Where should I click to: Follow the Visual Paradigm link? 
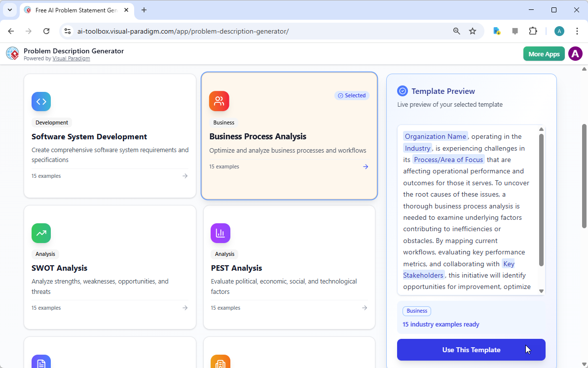pos(71,58)
